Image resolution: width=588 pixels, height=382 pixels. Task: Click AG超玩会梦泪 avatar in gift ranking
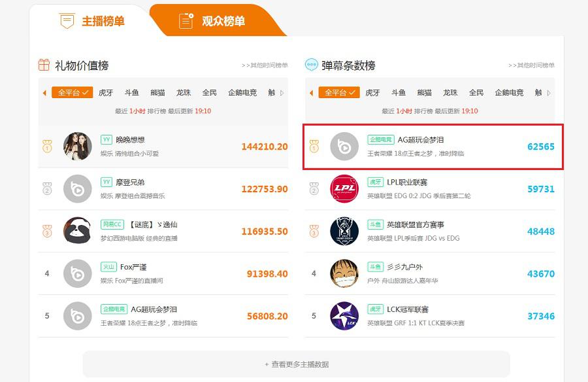tap(78, 316)
